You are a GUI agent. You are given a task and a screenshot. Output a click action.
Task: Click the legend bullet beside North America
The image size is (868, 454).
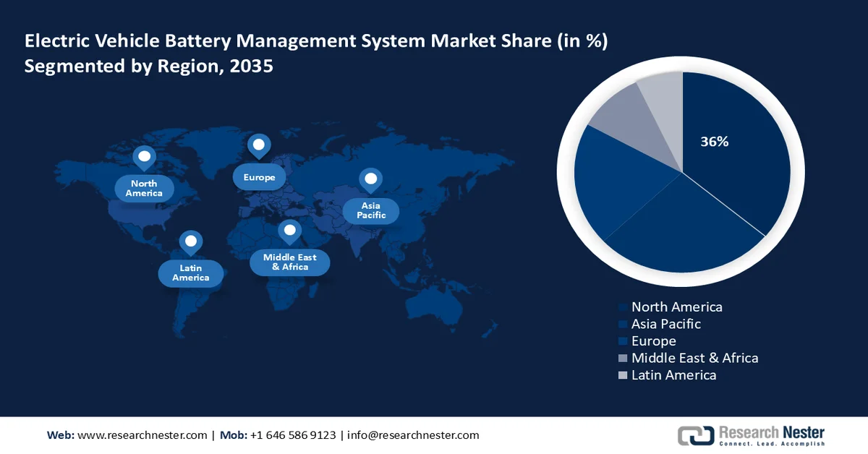click(622, 307)
